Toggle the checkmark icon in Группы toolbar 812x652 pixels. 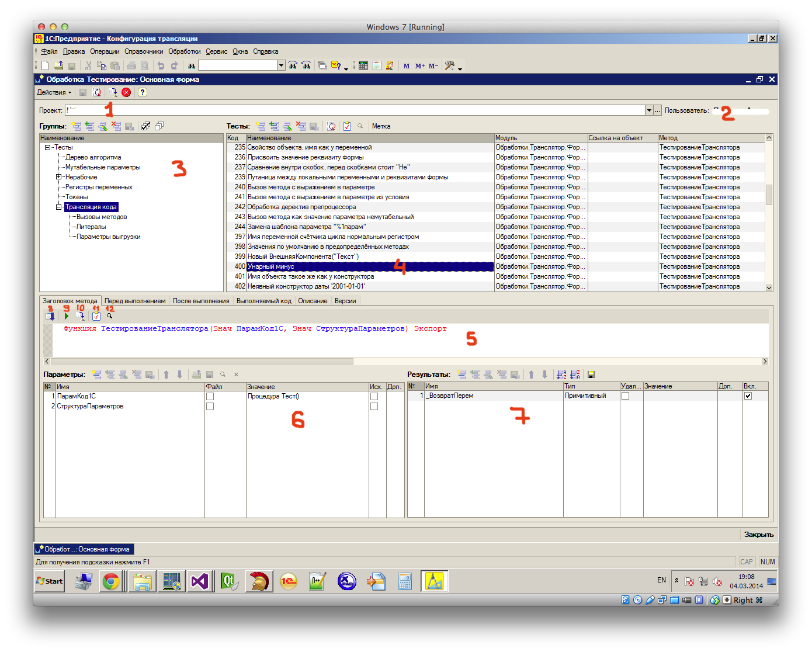click(x=145, y=126)
